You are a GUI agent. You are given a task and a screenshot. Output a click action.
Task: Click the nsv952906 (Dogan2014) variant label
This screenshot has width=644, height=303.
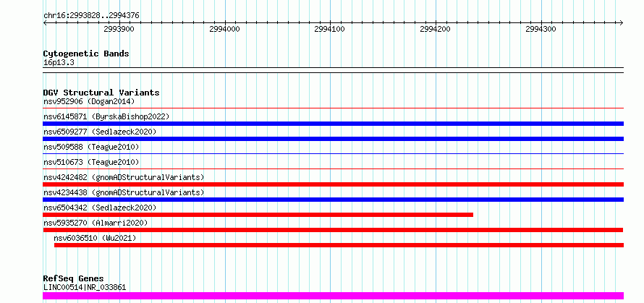[89, 101]
